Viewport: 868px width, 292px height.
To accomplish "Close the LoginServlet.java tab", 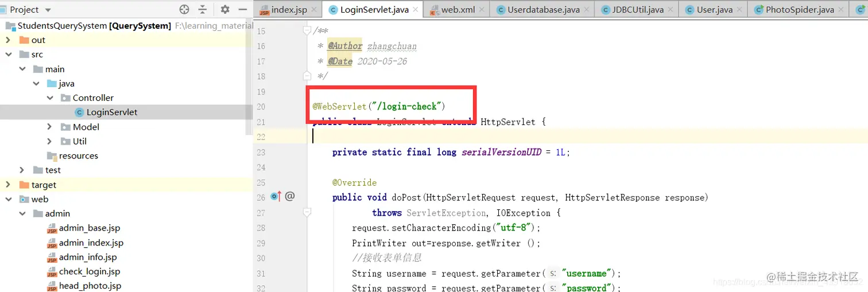I will (415, 10).
